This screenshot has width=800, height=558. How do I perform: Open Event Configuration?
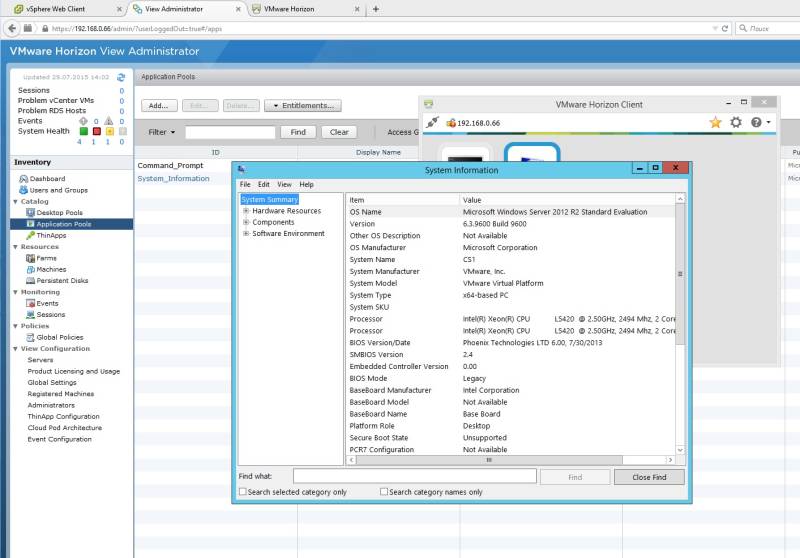pyautogui.click(x=60, y=439)
